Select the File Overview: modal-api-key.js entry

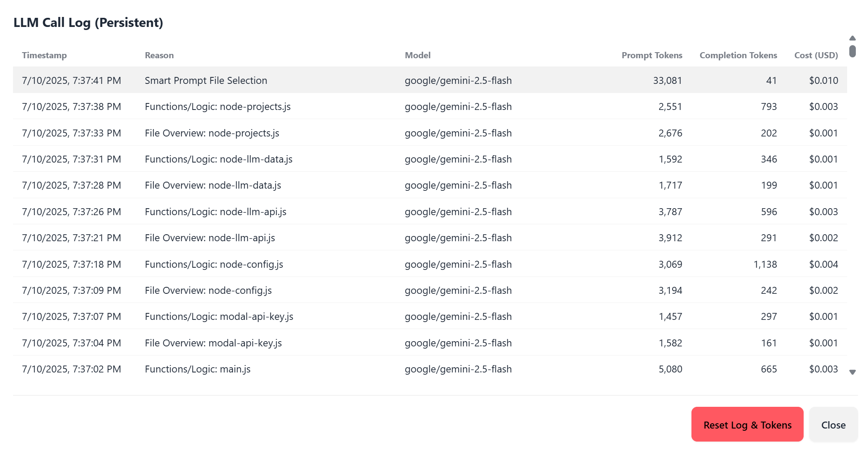tap(261, 342)
